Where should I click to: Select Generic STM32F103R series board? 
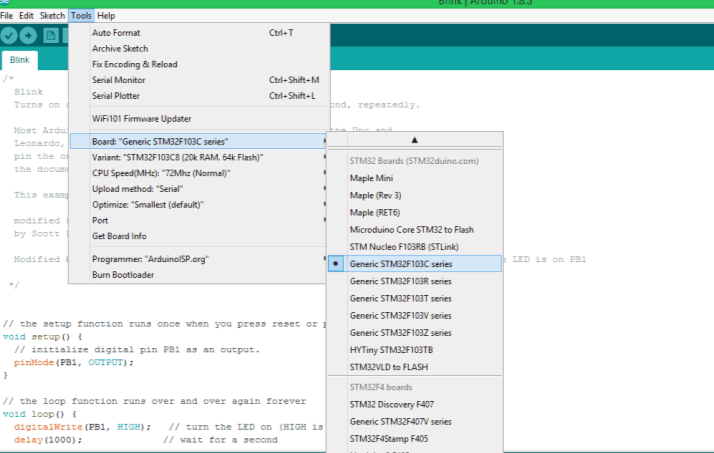point(415,281)
